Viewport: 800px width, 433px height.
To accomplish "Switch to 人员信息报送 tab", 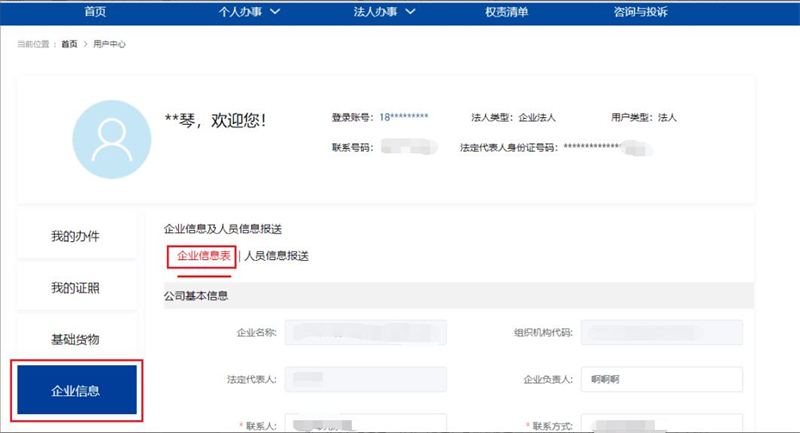I will click(x=277, y=256).
